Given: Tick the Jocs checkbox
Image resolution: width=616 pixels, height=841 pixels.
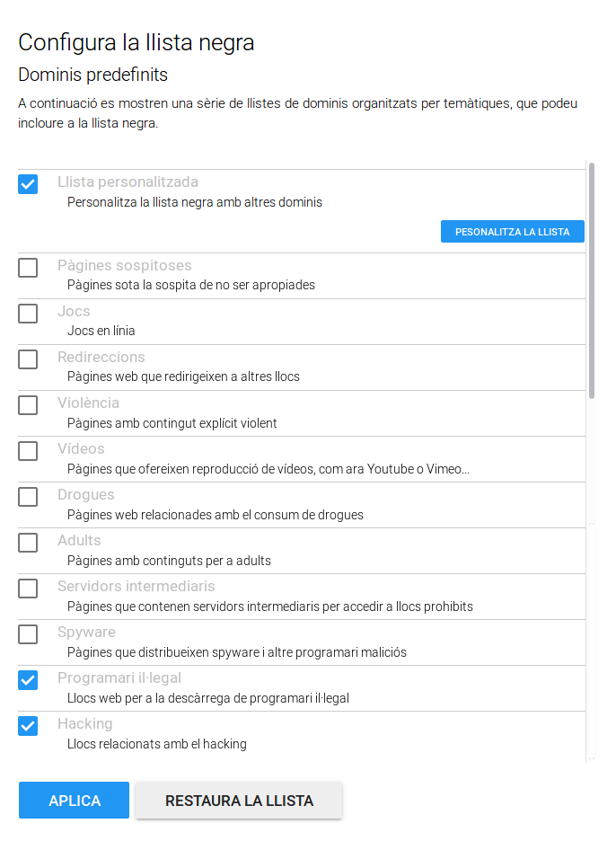Looking at the screenshot, I should (28, 314).
